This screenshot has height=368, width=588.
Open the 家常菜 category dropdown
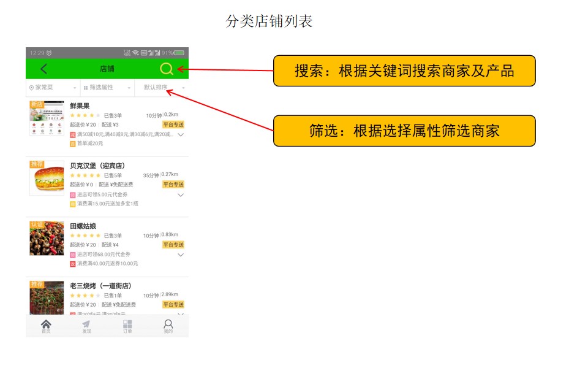coord(53,88)
